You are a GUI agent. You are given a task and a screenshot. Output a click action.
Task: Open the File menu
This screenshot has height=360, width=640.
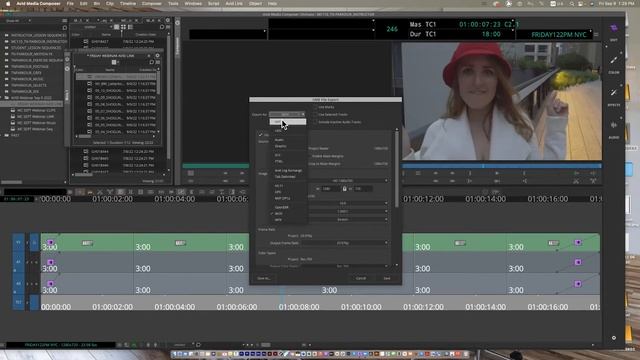(x=70, y=4)
